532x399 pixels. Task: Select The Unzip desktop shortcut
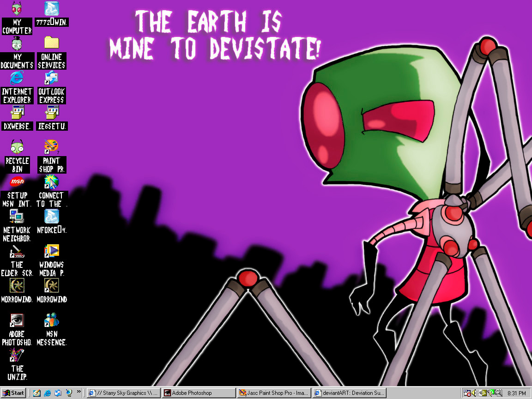[17, 364]
